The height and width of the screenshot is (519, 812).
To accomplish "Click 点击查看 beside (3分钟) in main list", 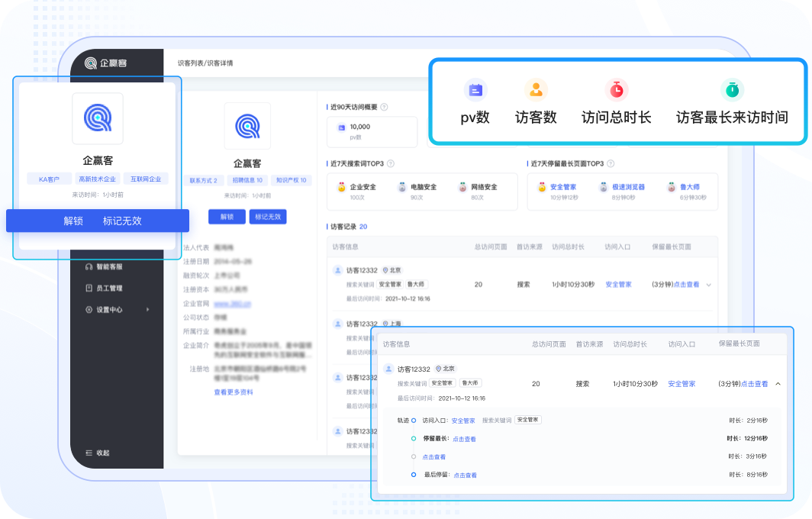I will click(x=686, y=285).
